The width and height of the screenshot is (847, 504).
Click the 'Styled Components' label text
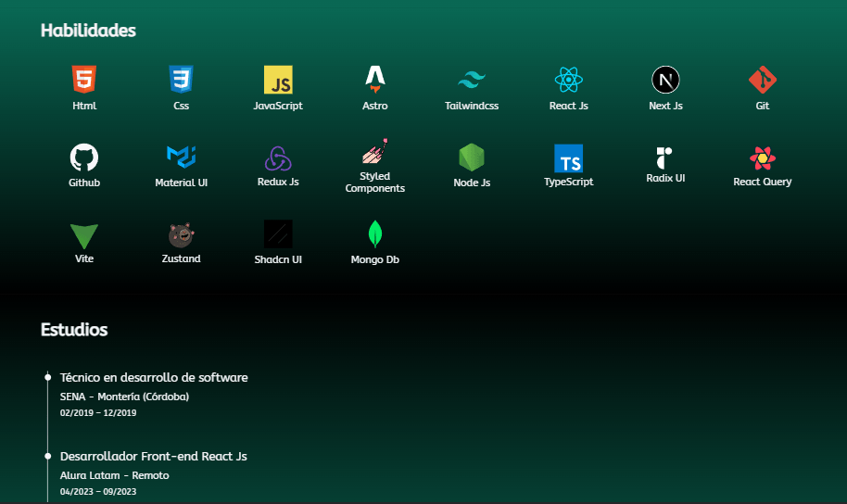point(375,182)
